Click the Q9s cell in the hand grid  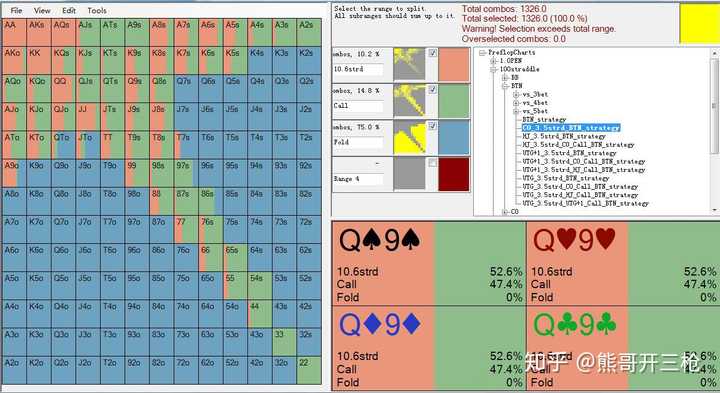pyautogui.click(x=137, y=88)
